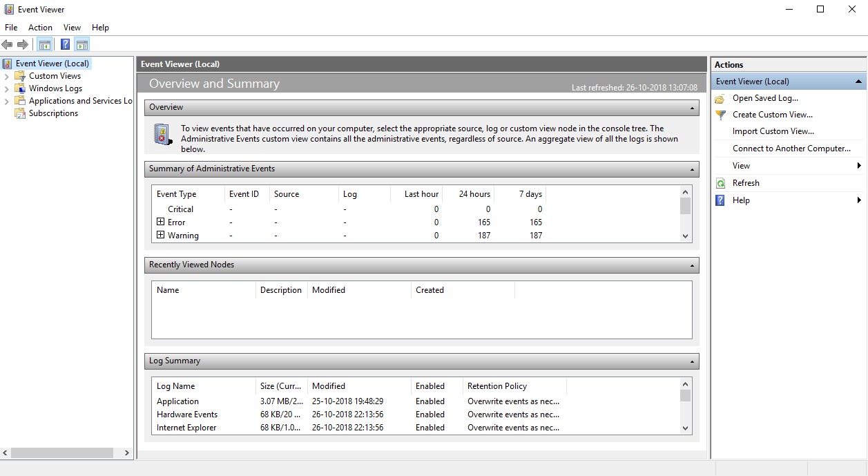Open the View menu in menu bar
Image resolution: width=868 pixels, height=476 pixels.
pos(72,28)
